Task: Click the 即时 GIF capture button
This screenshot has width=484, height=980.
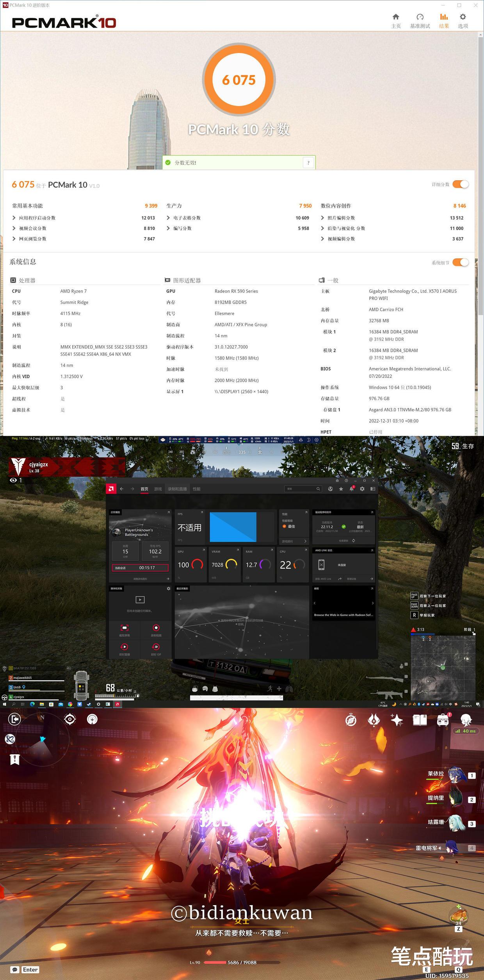Action: 156,649
